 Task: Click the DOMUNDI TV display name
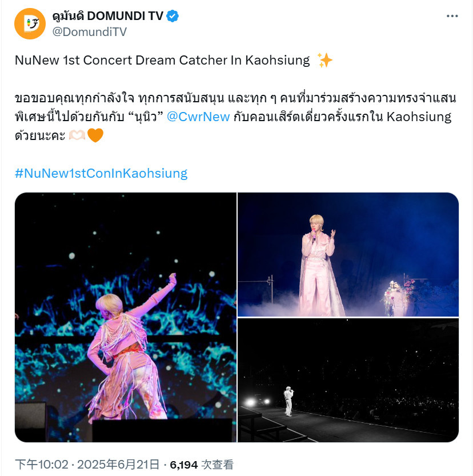[108, 16]
